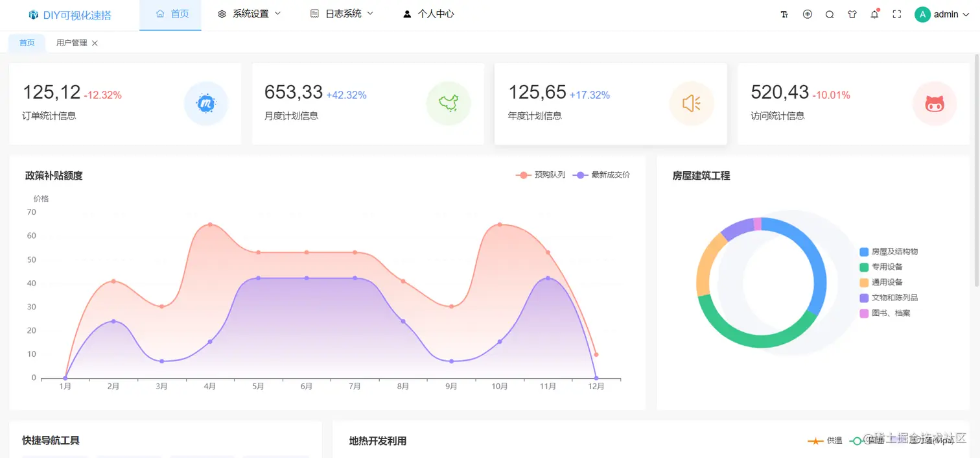The width and height of the screenshot is (980, 458).
Task: Click the 520,43 statistic number
Action: [780, 92]
